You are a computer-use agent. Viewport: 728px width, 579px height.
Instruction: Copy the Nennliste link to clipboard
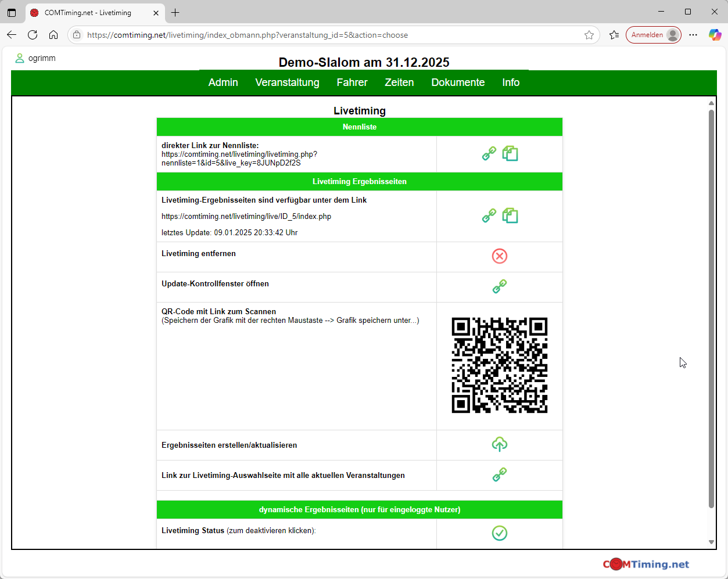tap(510, 153)
